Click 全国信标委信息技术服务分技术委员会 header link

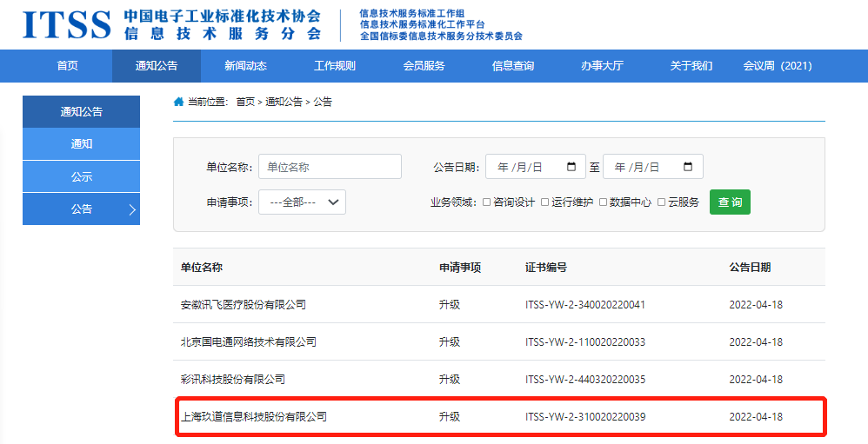441,36
